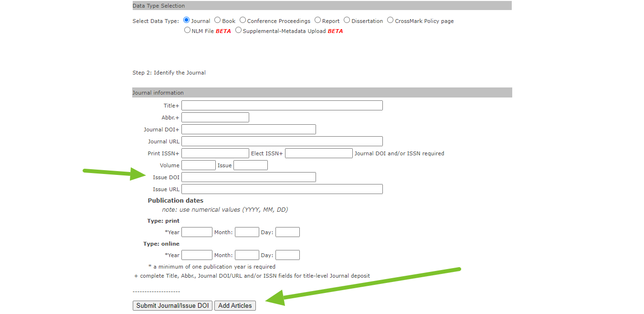Click the Add Articles button
Viewport: 644px width, 314px height.
(x=235, y=306)
